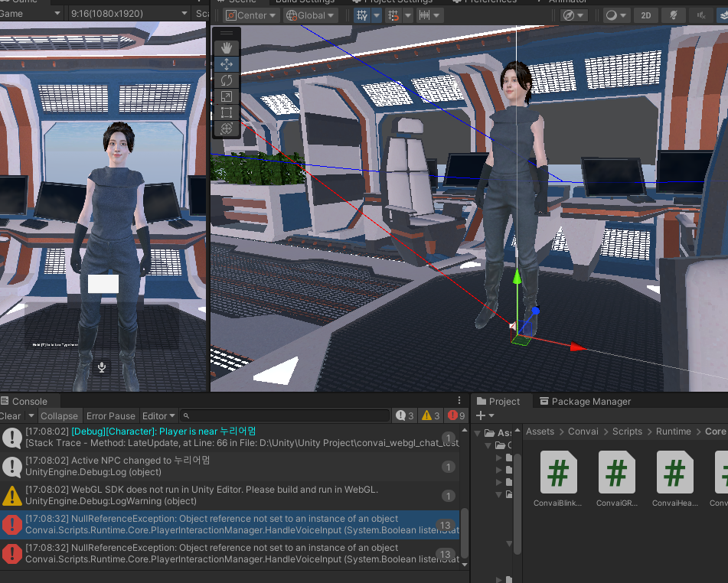Collapse the Assets root folder tree
Viewport: 728px width, 583px height.
click(x=478, y=433)
